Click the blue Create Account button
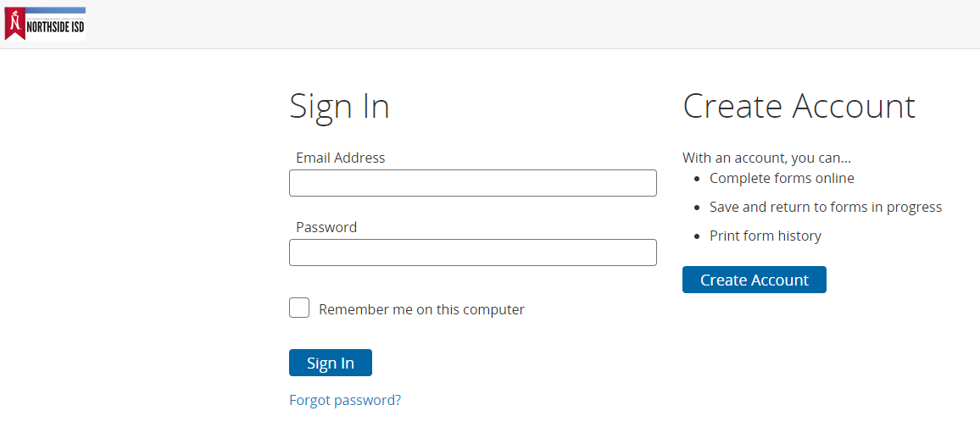 click(x=754, y=280)
